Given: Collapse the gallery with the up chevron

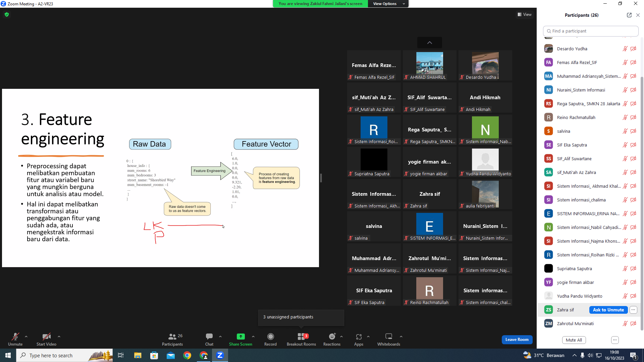Looking at the screenshot, I should coord(430,43).
